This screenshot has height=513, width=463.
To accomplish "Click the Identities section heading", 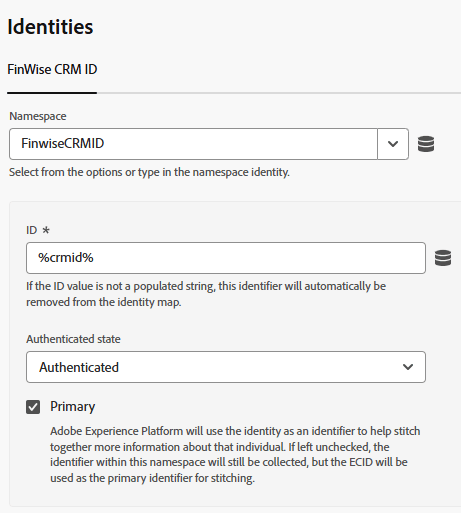I will pos(50,27).
